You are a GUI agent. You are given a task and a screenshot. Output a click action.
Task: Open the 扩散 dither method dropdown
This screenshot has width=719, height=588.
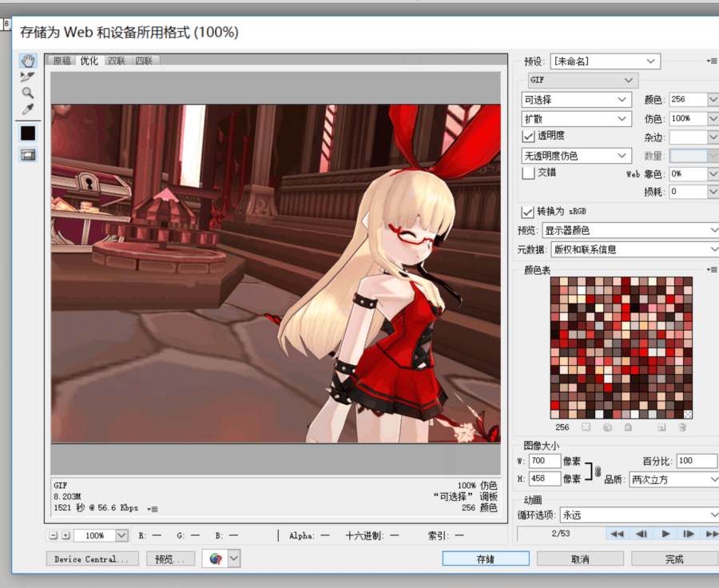coord(576,119)
